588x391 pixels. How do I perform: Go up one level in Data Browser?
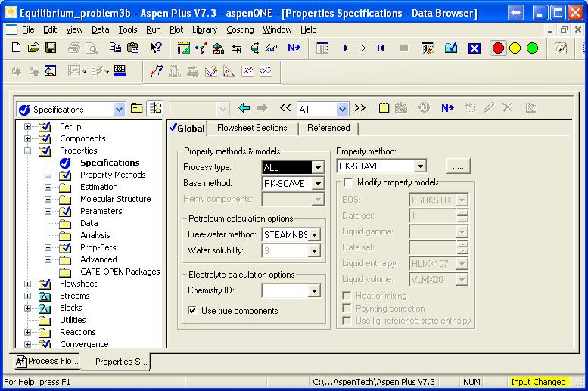click(x=136, y=108)
